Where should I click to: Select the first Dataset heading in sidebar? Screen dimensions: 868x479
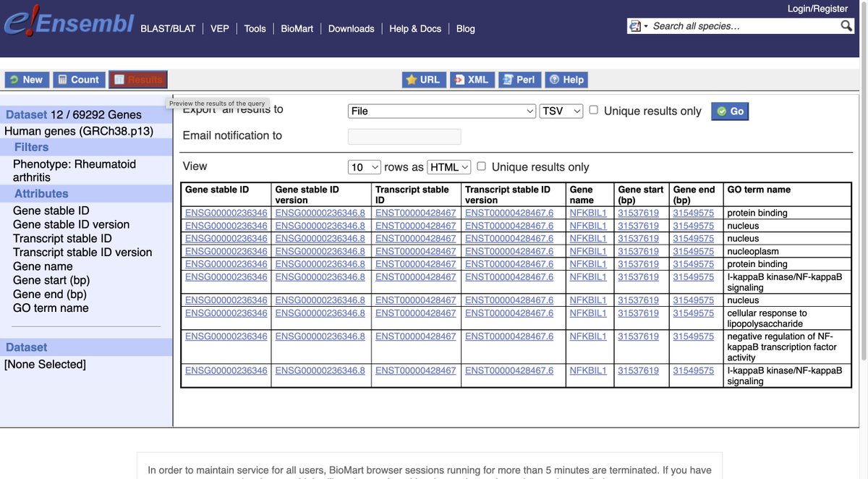[x=26, y=115]
